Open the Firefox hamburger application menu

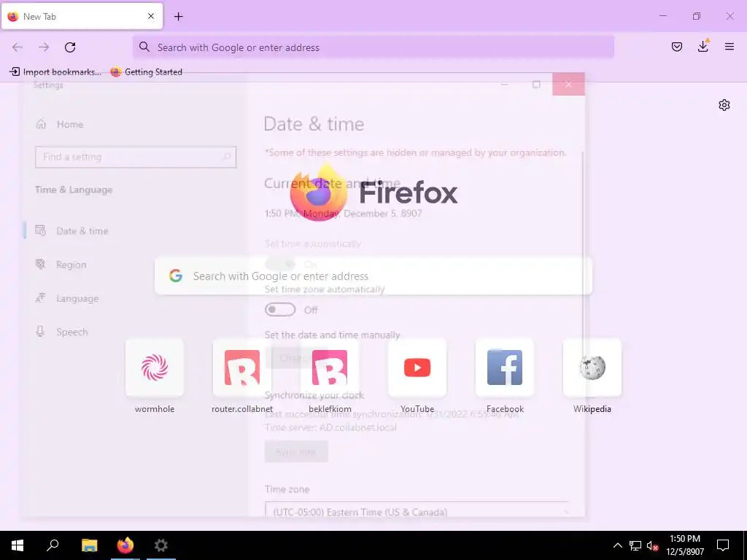click(x=729, y=47)
